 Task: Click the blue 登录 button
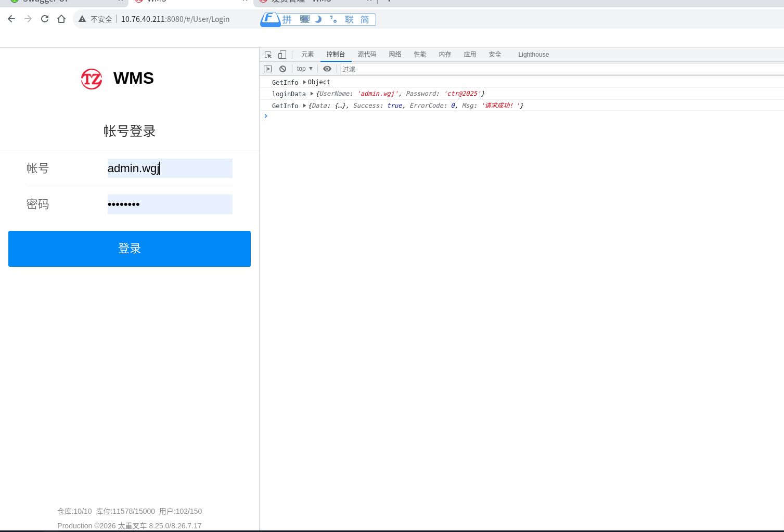click(130, 249)
